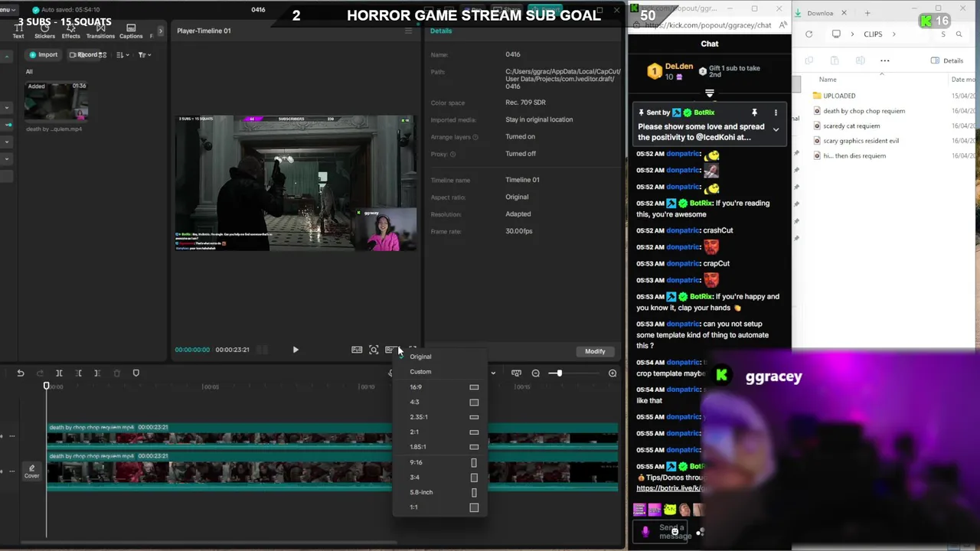The width and height of the screenshot is (980, 551).
Task: Adjust the timeline zoom slider
Action: pos(559,373)
